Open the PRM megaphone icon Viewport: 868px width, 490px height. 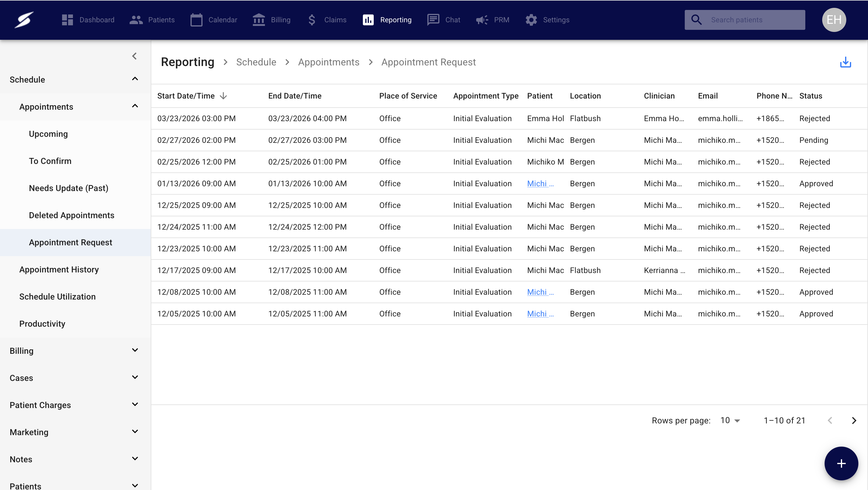point(482,20)
